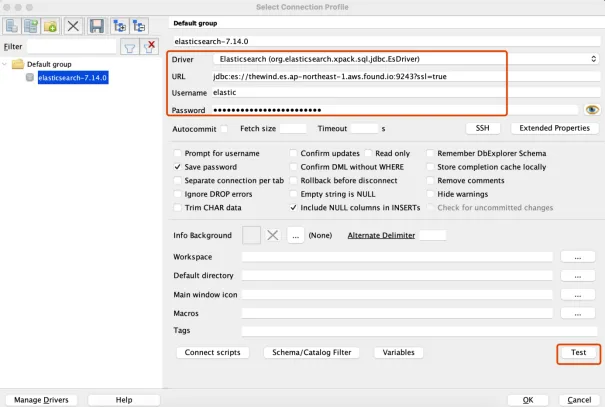Click the Help button
Screen dimensions: 605x407
(x=124, y=400)
